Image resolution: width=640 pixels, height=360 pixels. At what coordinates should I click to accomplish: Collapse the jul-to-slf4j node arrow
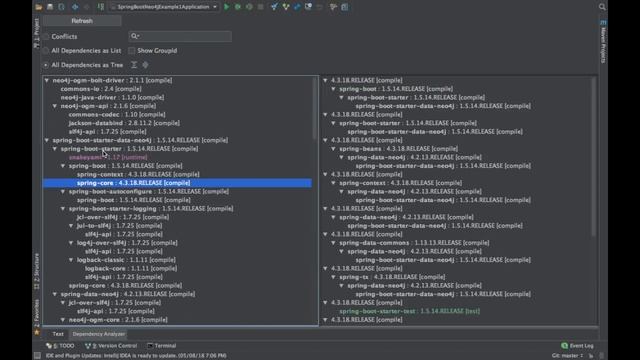pyautogui.click(x=71, y=226)
